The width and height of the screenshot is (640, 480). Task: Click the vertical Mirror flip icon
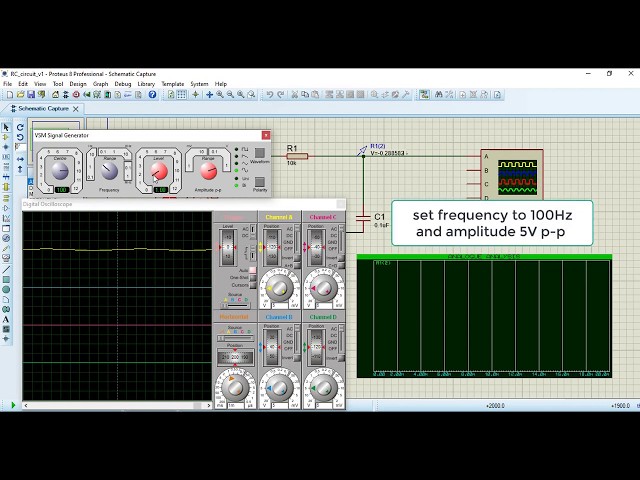tap(20, 169)
